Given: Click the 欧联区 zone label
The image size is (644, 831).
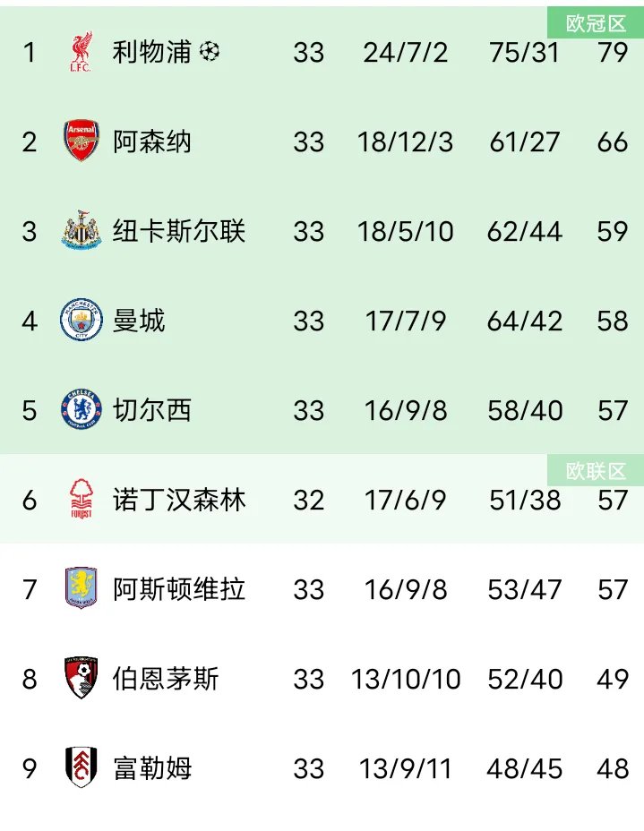Looking at the screenshot, I should [596, 470].
